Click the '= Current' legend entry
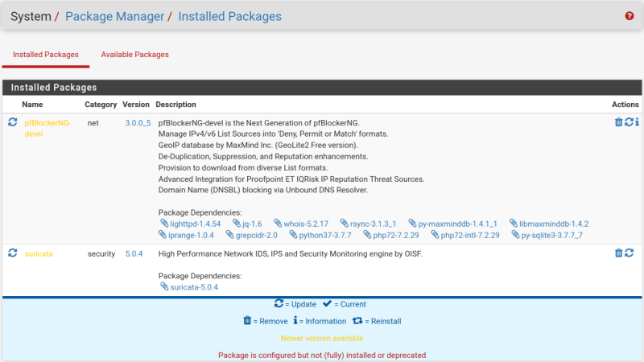The image size is (644, 362). (345, 304)
